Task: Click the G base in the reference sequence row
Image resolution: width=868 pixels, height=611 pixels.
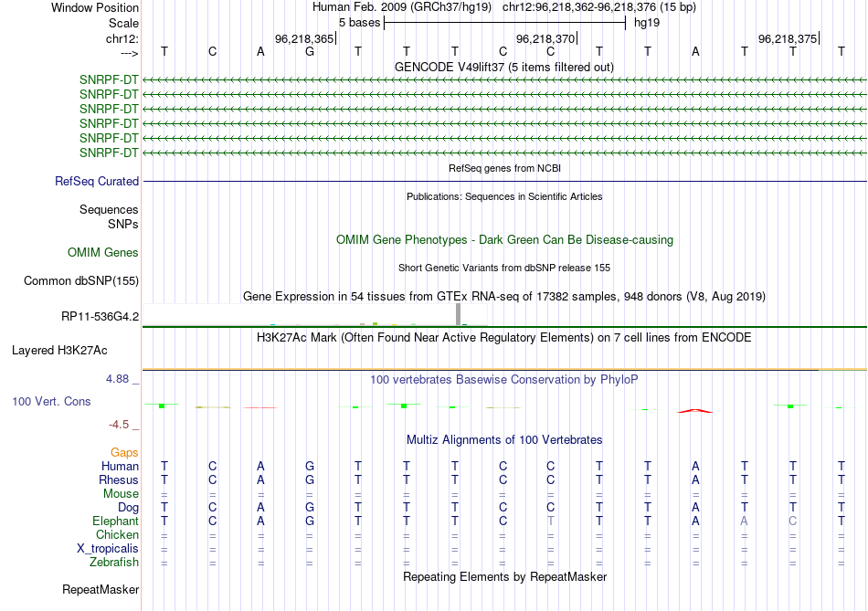Action: 310,51
